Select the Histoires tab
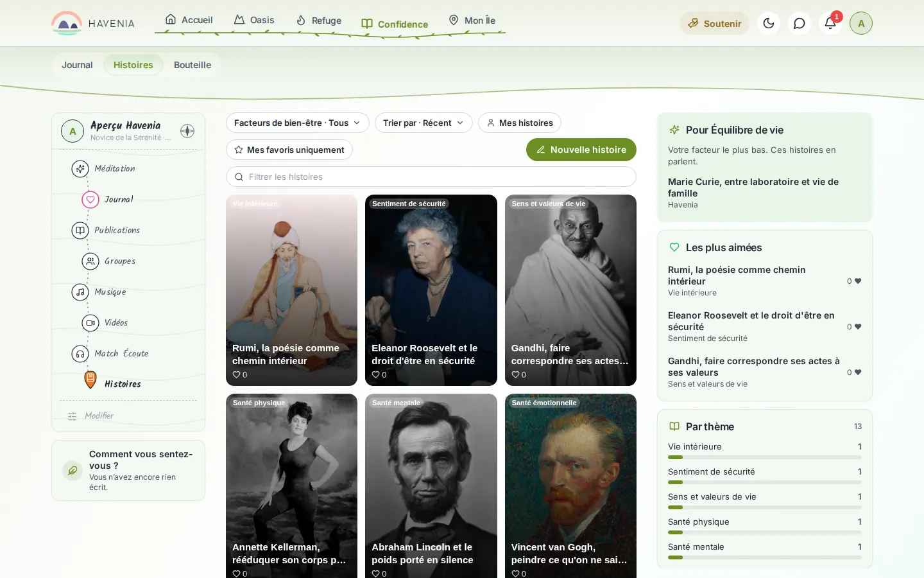Screen dimensions: 924x578 click(133, 65)
